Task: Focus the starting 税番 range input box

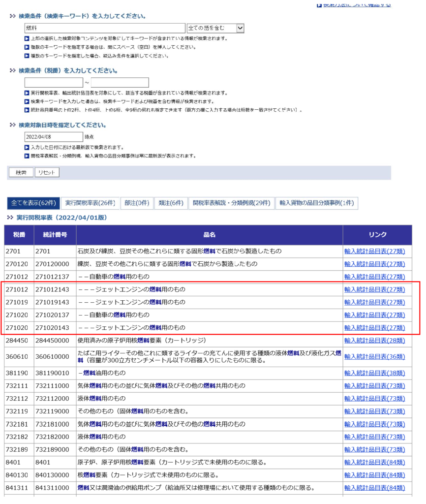Action: pos(54,83)
